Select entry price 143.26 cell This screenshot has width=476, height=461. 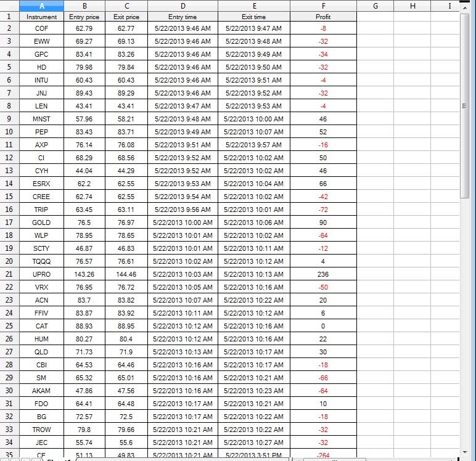[x=84, y=274]
